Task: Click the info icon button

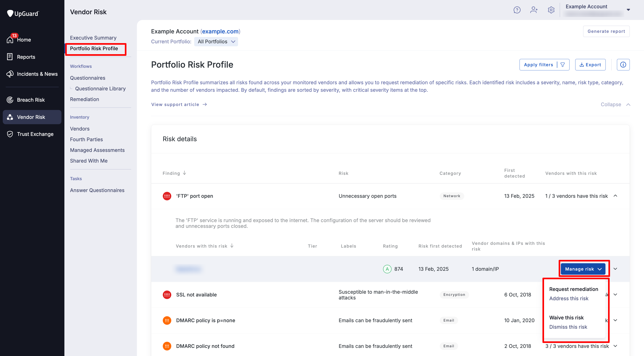Action: click(x=623, y=65)
